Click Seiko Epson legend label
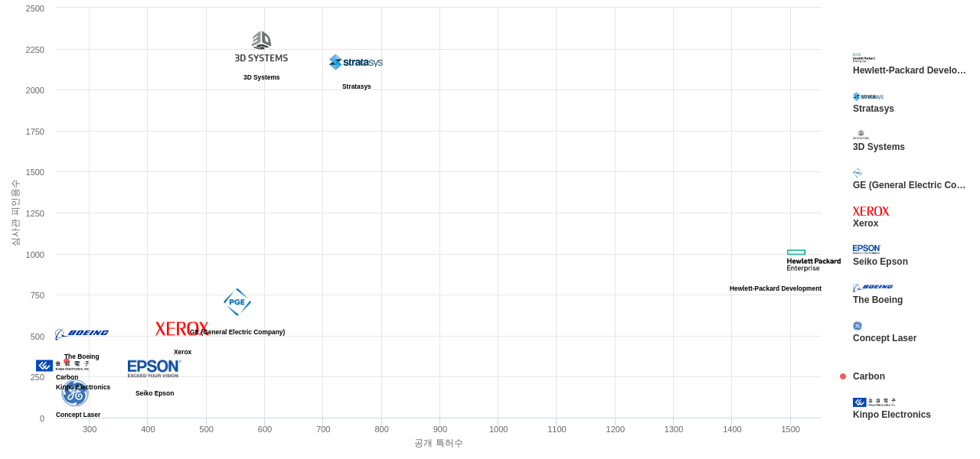This screenshot has height=459, width=980. pyautogui.click(x=880, y=262)
